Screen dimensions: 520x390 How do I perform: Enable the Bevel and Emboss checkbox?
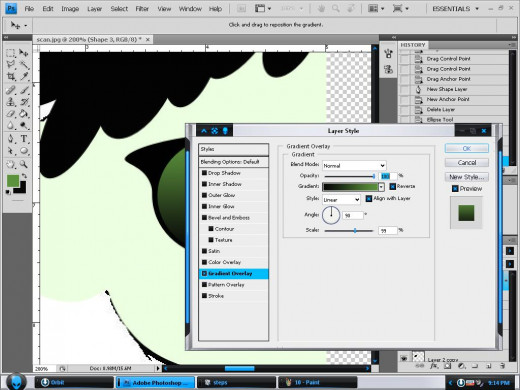point(204,217)
